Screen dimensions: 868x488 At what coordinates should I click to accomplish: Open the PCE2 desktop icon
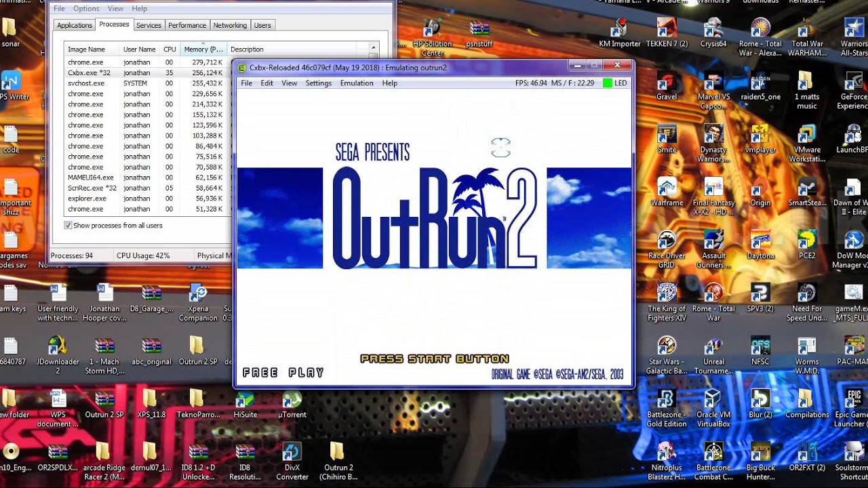tap(807, 244)
